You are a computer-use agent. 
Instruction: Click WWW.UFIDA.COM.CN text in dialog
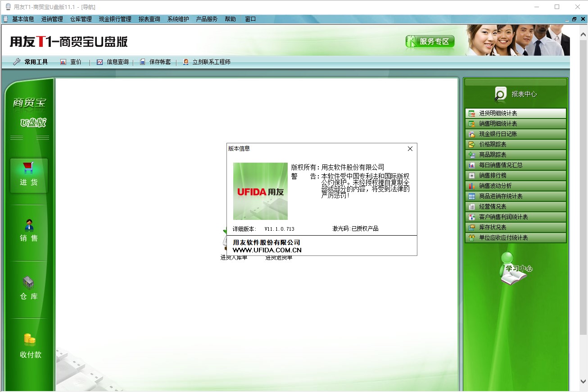point(267,250)
